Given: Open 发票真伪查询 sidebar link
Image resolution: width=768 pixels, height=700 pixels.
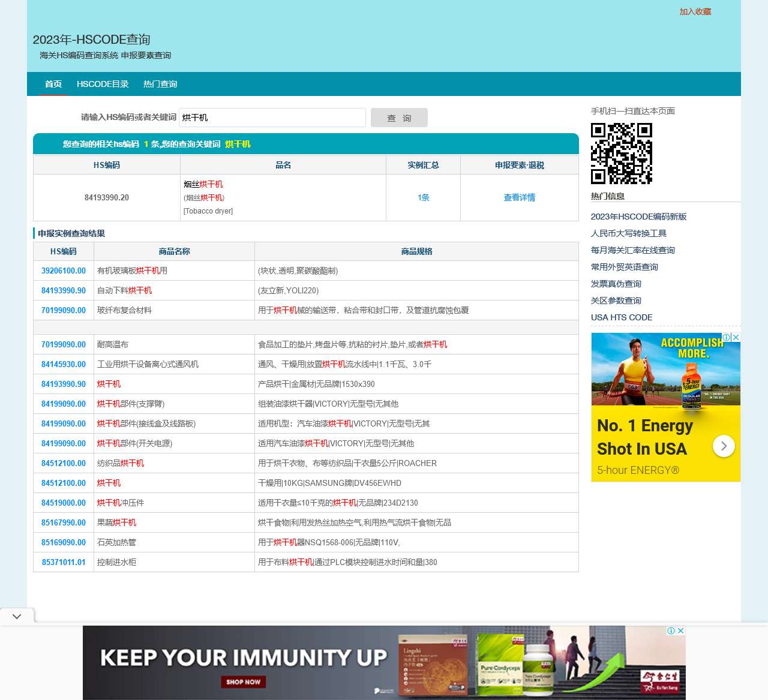Looking at the screenshot, I should pyautogui.click(x=616, y=284).
